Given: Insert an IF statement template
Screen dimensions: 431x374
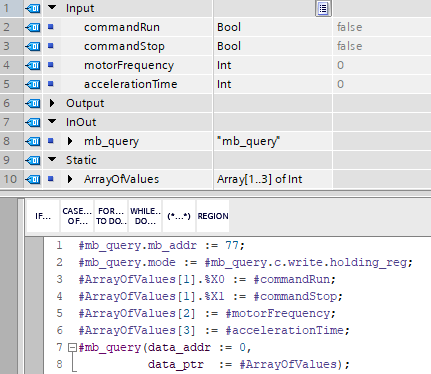Looking at the screenshot, I should pyautogui.click(x=43, y=216).
